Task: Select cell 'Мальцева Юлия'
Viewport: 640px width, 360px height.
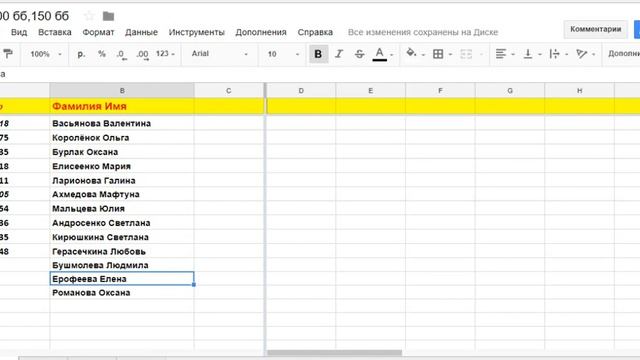Action: point(122,209)
